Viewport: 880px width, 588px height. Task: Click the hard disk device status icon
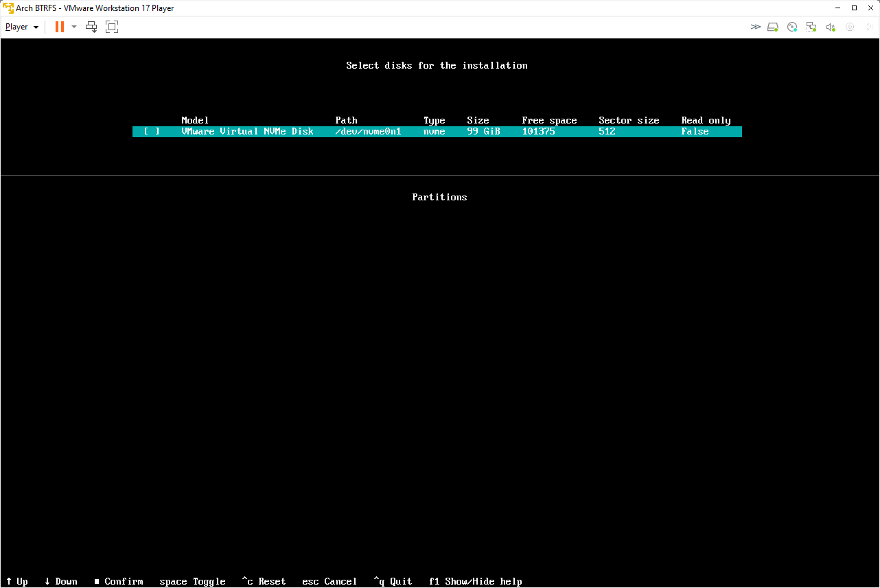pyautogui.click(x=773, y=27)
